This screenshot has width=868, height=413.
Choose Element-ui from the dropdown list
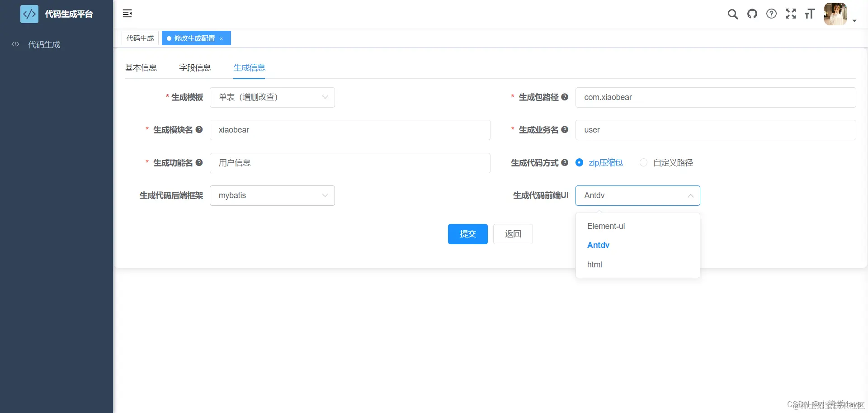pos(637,226)
